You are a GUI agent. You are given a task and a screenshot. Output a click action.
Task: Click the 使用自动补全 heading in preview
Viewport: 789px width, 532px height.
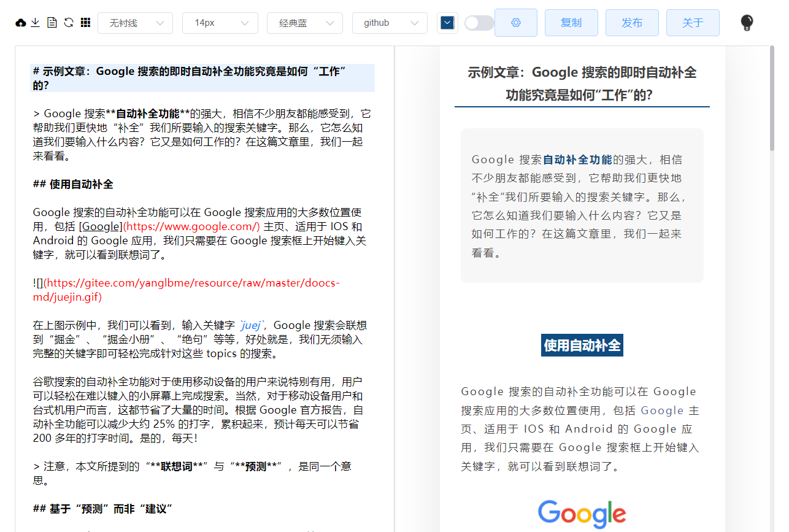click(582, 345)
